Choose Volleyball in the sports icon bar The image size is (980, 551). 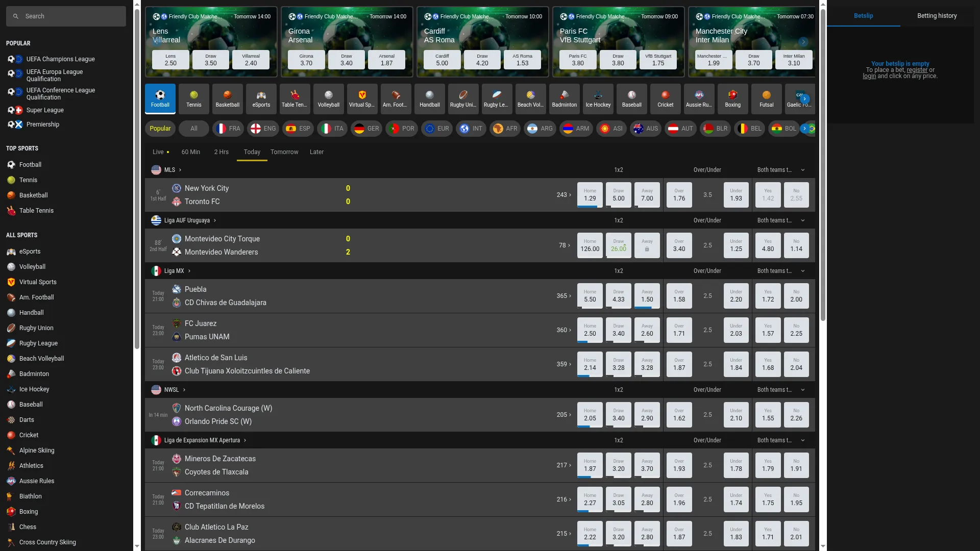[x=329, y=98]
